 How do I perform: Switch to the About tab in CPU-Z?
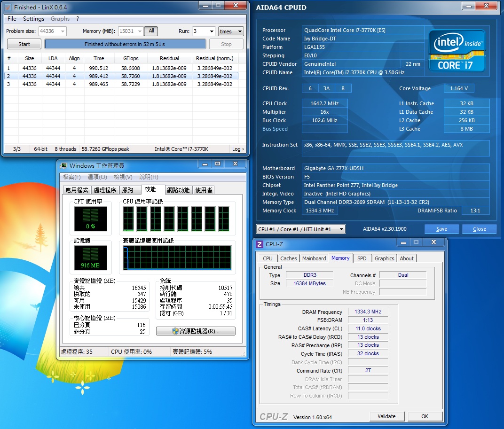[x=407, y=258]
